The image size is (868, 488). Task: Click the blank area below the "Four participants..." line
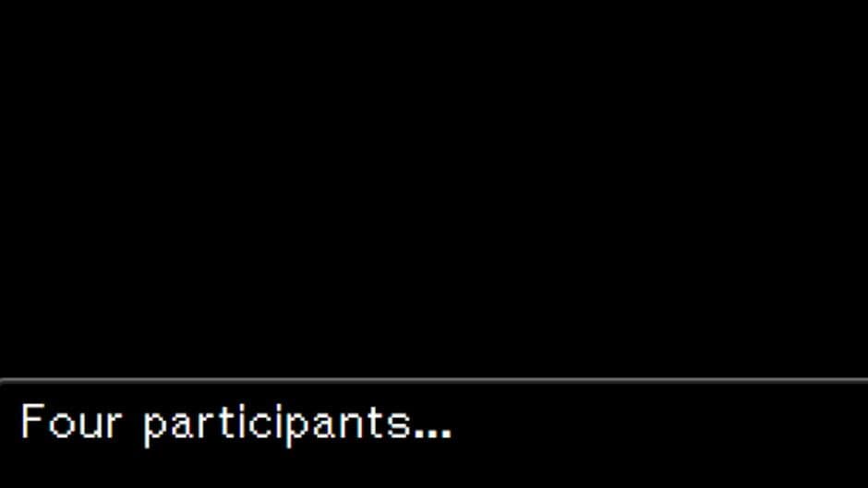pos(434,468)
